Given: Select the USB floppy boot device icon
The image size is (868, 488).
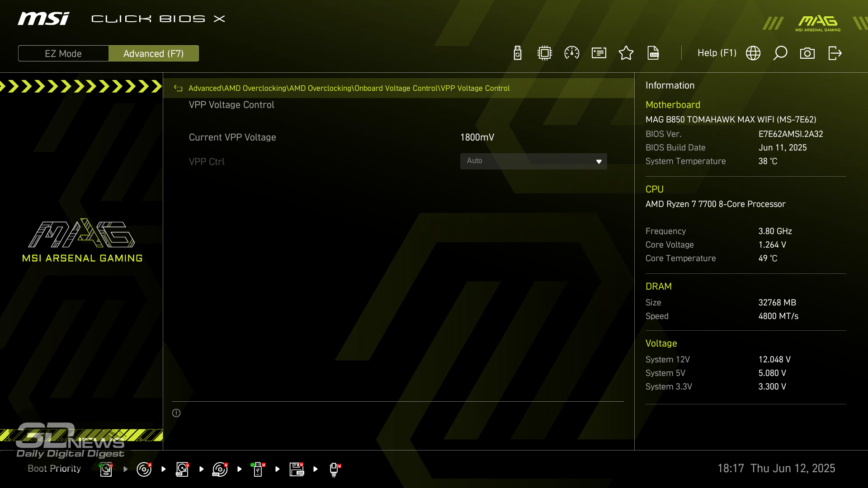Looking at the screenshot, I should [297, 469].
